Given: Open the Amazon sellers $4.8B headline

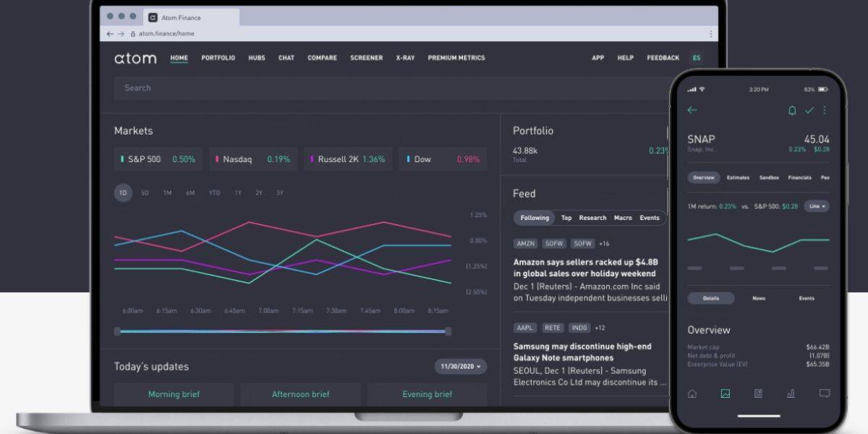Looking at the screenshot, I should pos(585,268).
